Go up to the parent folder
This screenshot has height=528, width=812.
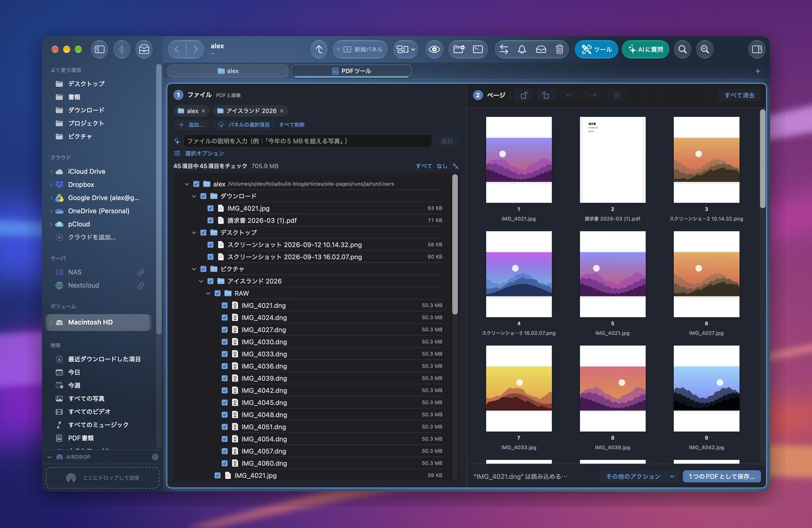[319, 49]
